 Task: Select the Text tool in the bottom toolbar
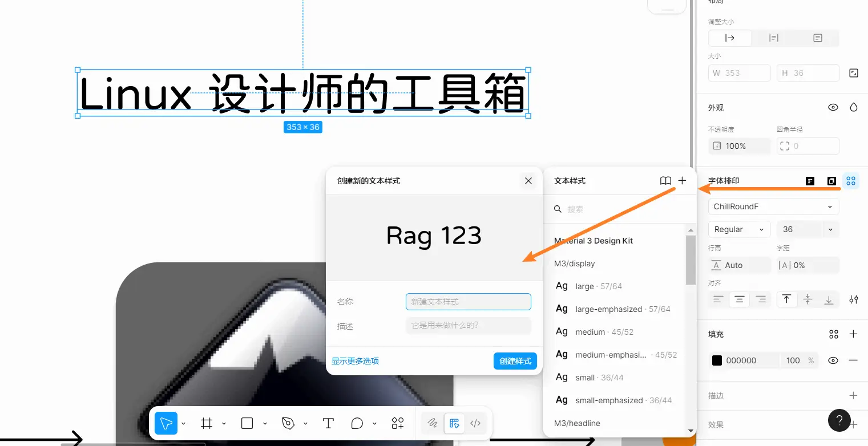(328, 423)
